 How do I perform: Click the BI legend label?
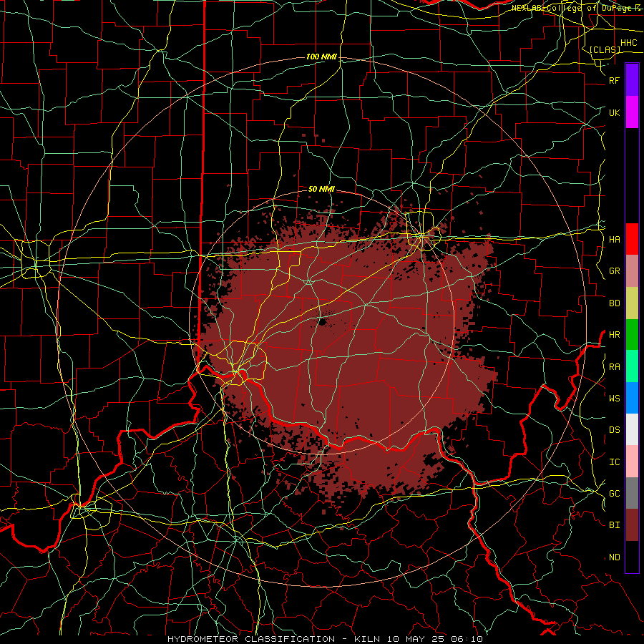[614, 525]
